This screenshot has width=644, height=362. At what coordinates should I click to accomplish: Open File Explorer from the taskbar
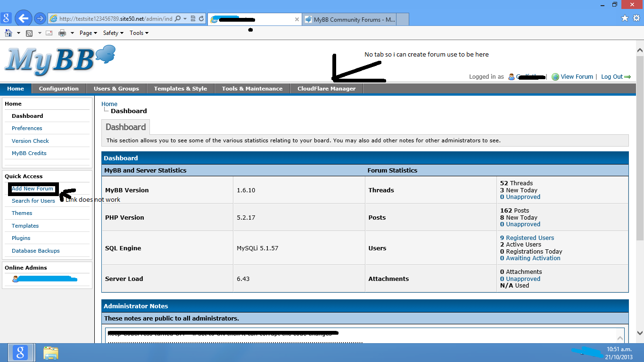tap(50, 353)
